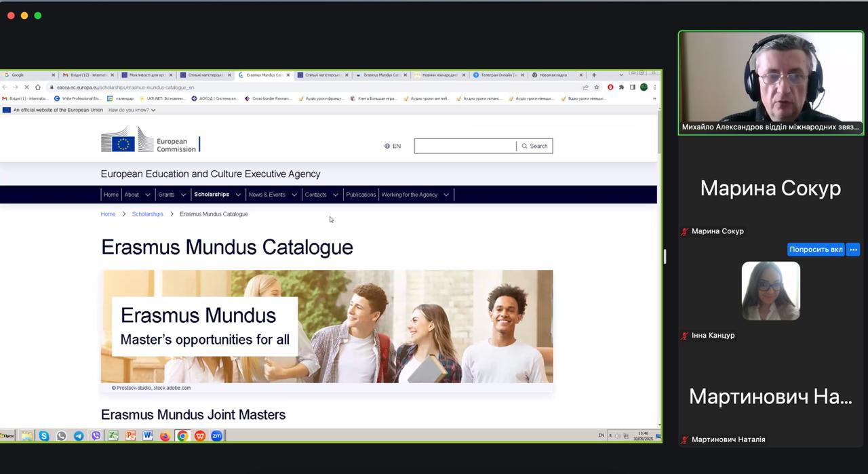Open the Telegram icon in taskbar
The width and height of the screenshot is (868, 474).
pyautogui.click(x=79, y=436)
